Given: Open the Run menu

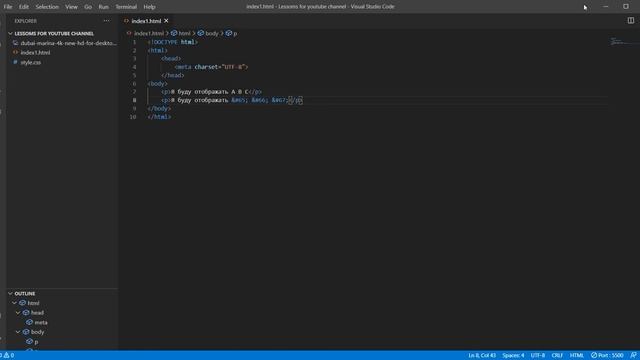Looking at the screenshot, I should [104, 7].
